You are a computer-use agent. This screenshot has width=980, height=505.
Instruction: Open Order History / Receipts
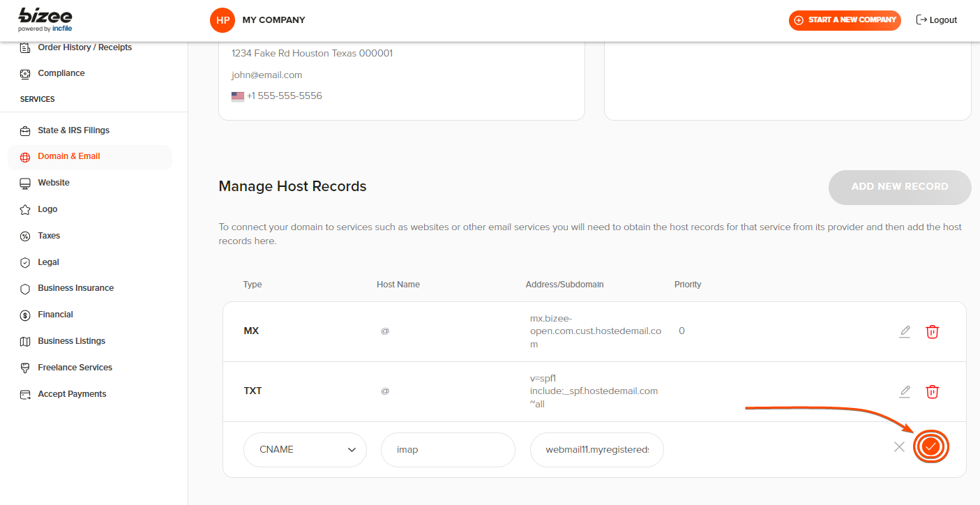[84, 47]
